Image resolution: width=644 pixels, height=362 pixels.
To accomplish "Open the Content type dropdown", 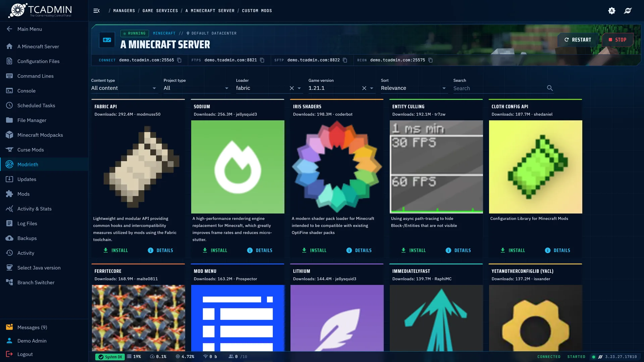I will click(124, 88).
